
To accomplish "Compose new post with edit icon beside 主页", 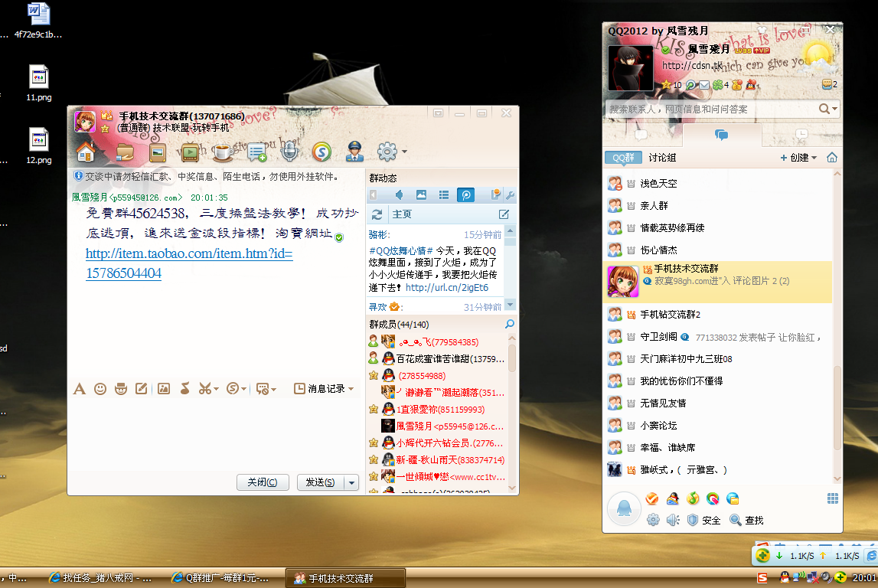I will click(x=504, y=214).
